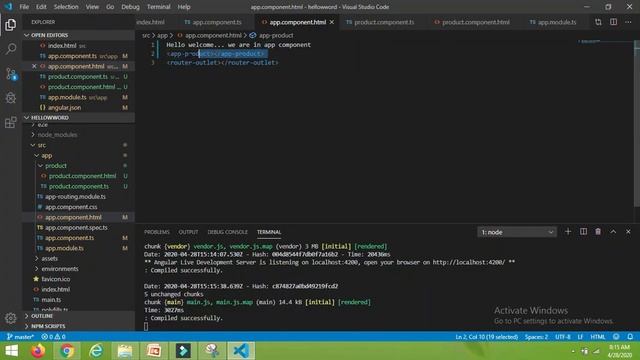This screenshot has height=360, width=640.
Task: Open feedback smiley in status bar
Action: click(616, 337)
